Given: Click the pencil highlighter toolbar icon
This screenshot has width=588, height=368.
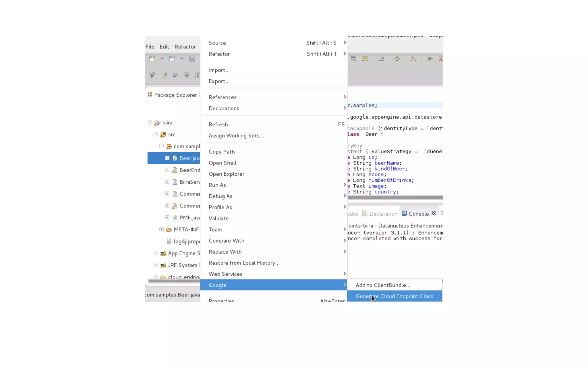Looking at the screenshot, I should click(x=164, y=75).
